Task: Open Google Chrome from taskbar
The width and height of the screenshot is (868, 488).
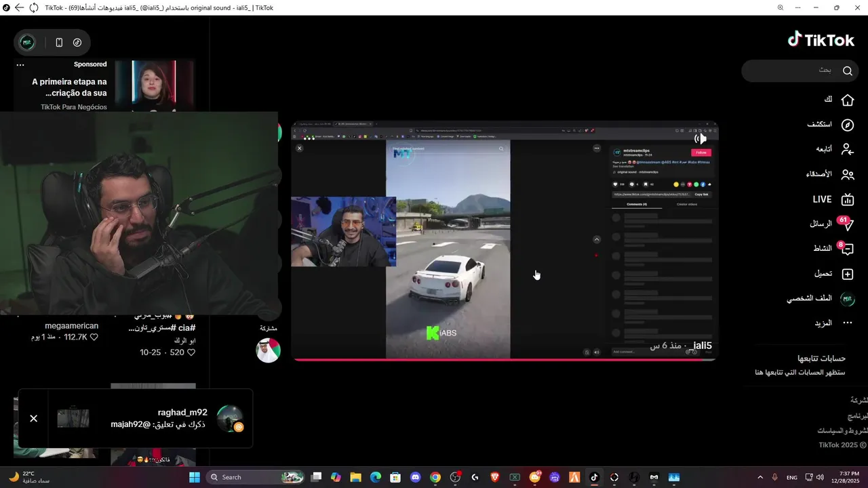Action: (x=435, y=477)
